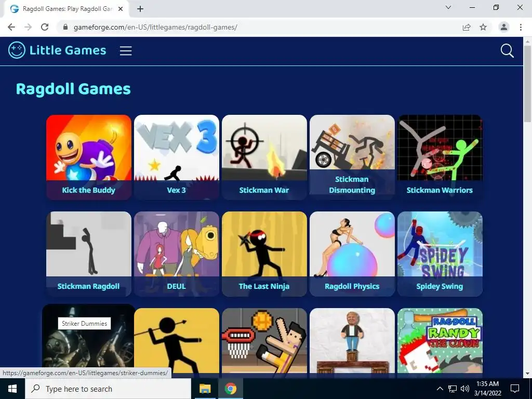Click the Ragdoll Games page heading

73,89
